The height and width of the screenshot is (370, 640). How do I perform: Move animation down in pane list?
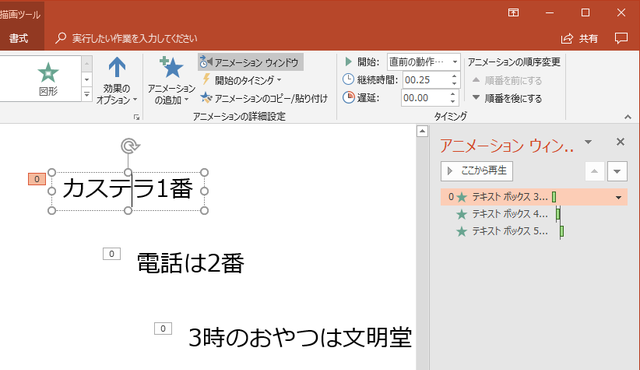[x=617, y=171]
